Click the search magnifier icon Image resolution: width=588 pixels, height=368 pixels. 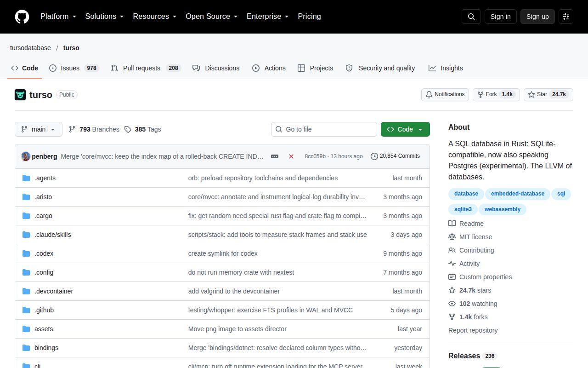pyautogui.click(x=471, y=17)
